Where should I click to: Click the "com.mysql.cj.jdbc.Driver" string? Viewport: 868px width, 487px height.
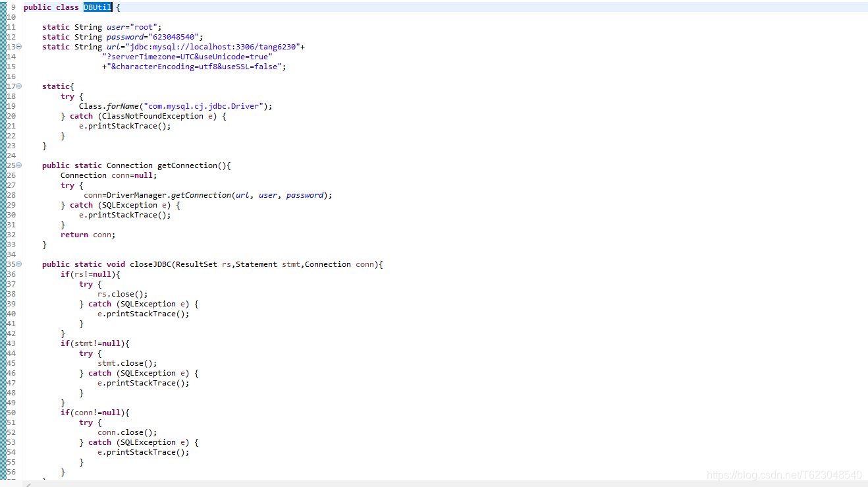tap(203, 106)
